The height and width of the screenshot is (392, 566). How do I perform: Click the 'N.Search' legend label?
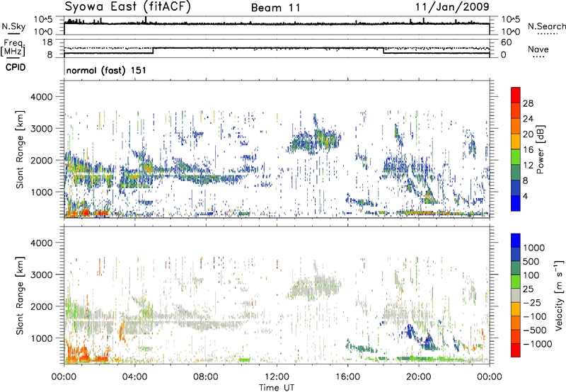point(546,26)
